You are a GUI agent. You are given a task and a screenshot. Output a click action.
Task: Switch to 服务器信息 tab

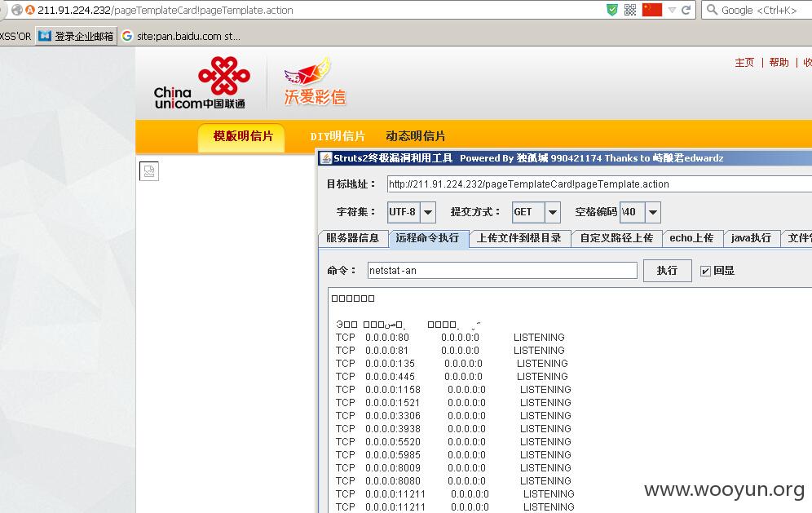(x=353, y=238)
